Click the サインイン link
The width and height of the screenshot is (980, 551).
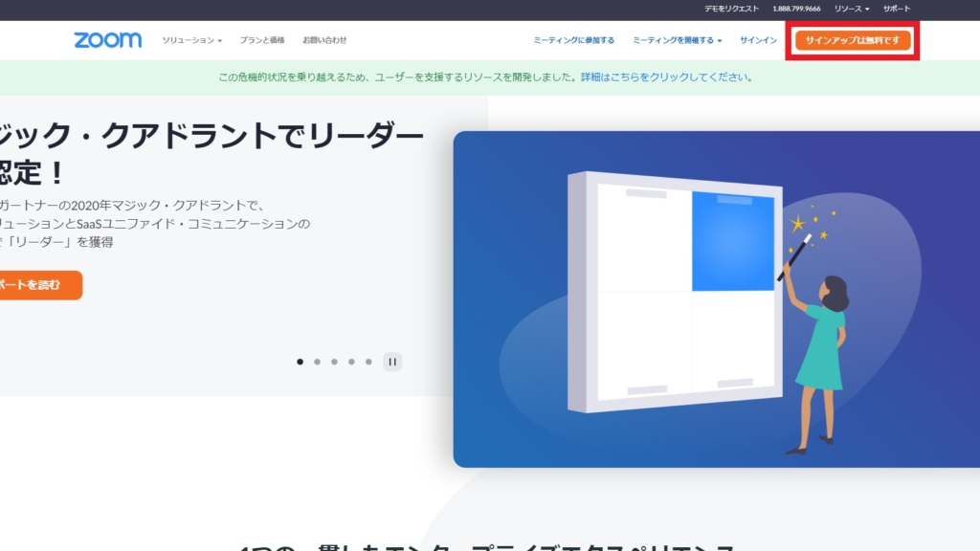pos(758,40)
